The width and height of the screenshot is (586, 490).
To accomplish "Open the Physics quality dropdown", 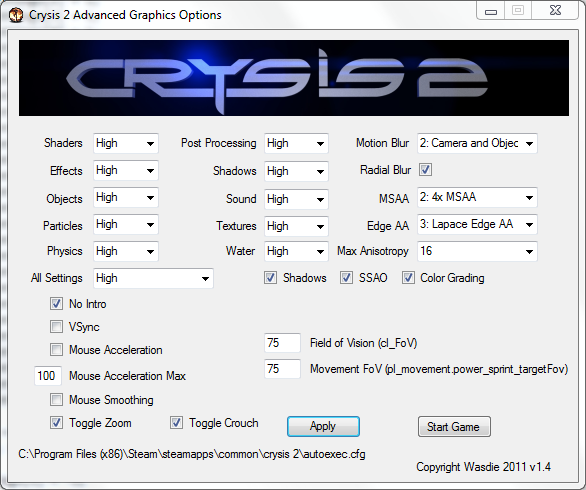I will pyautogui.click(x=126, y=251).
